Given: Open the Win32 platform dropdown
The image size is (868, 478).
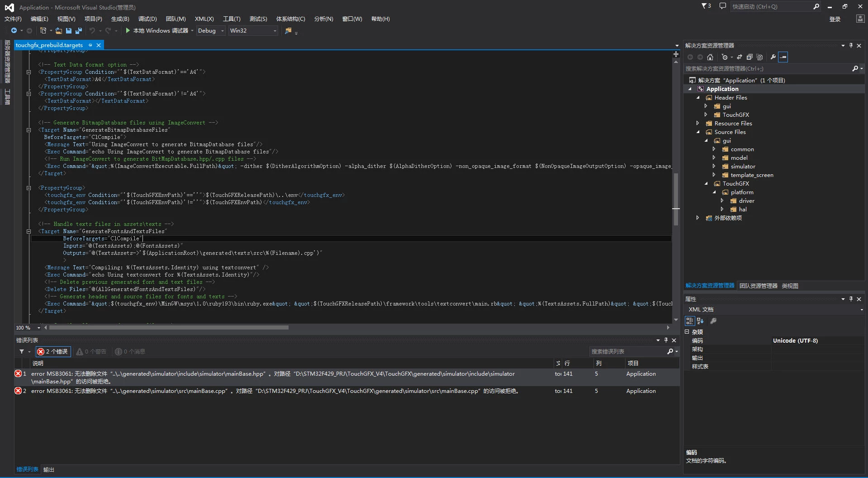Looking at the screenshot, I should click(253, 30).
